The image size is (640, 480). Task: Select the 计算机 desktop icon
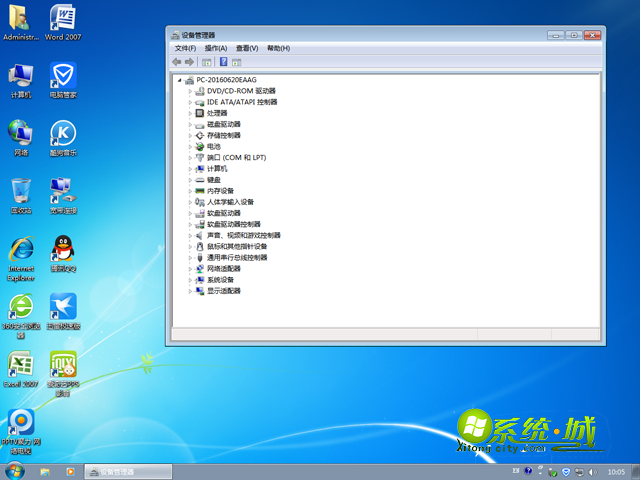21,81
